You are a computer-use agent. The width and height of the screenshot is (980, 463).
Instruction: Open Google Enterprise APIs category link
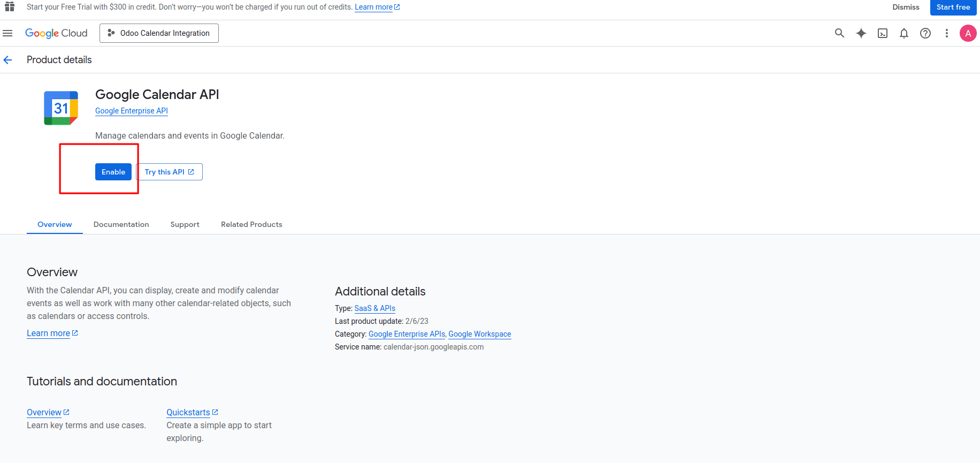[x=407, y=334]
